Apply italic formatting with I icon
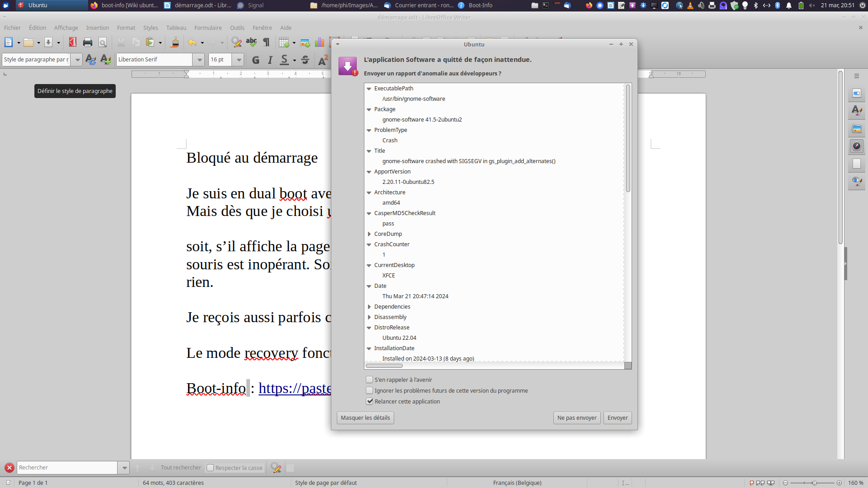This screenshot has width=868, height=488. click(270, 60)
